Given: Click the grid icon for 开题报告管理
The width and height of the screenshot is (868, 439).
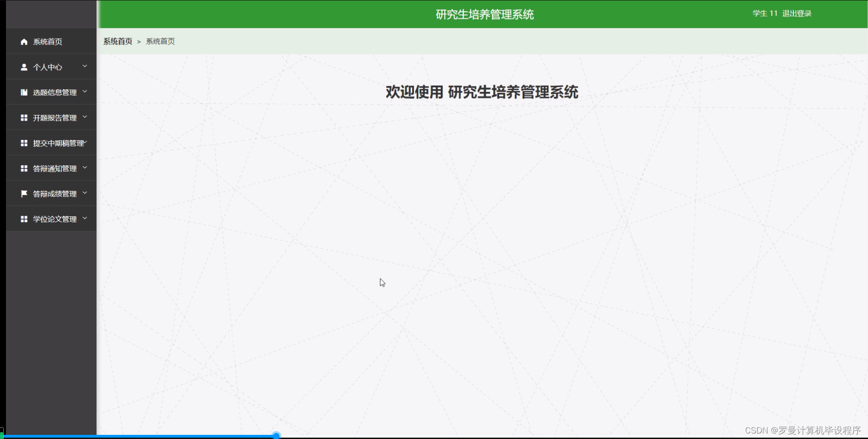Looking at the screenshot, I should (x=24, y=117).
